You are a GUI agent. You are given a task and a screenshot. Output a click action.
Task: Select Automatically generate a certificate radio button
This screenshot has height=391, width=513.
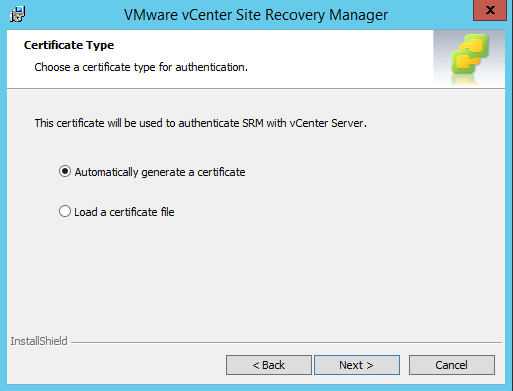65,171
